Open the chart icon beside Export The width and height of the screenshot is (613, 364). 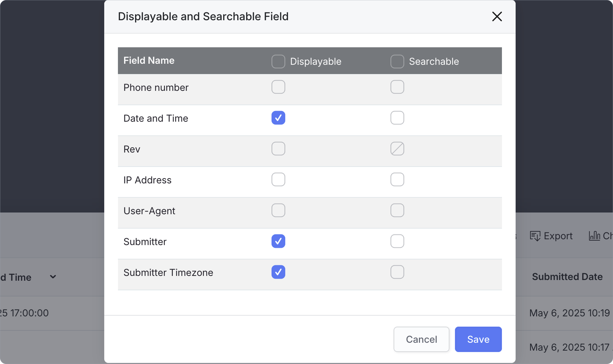[x=594, y=236]
